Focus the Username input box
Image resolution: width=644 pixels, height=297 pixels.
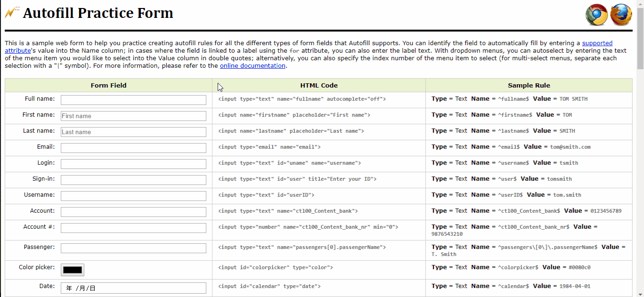(x=133, y=196)
